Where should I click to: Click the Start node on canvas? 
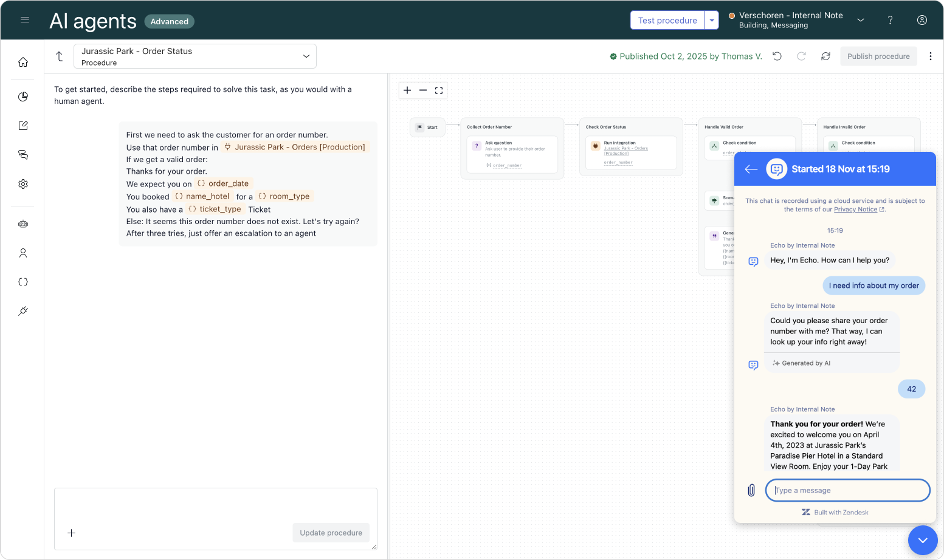tap(427, 128)
